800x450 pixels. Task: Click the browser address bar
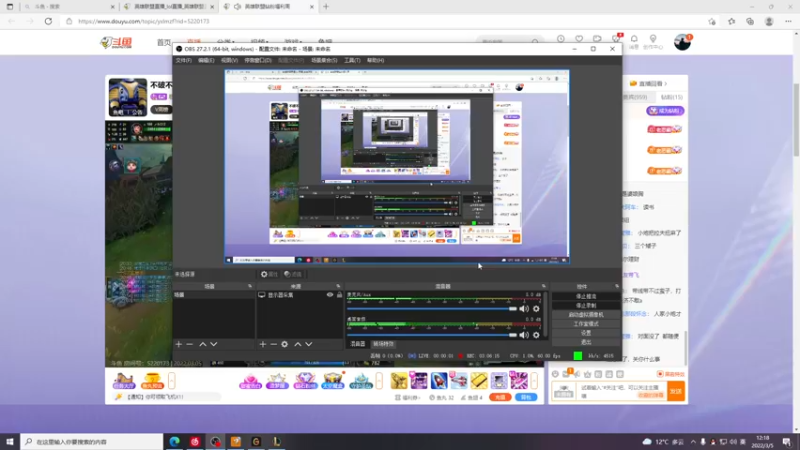point(383,21)
